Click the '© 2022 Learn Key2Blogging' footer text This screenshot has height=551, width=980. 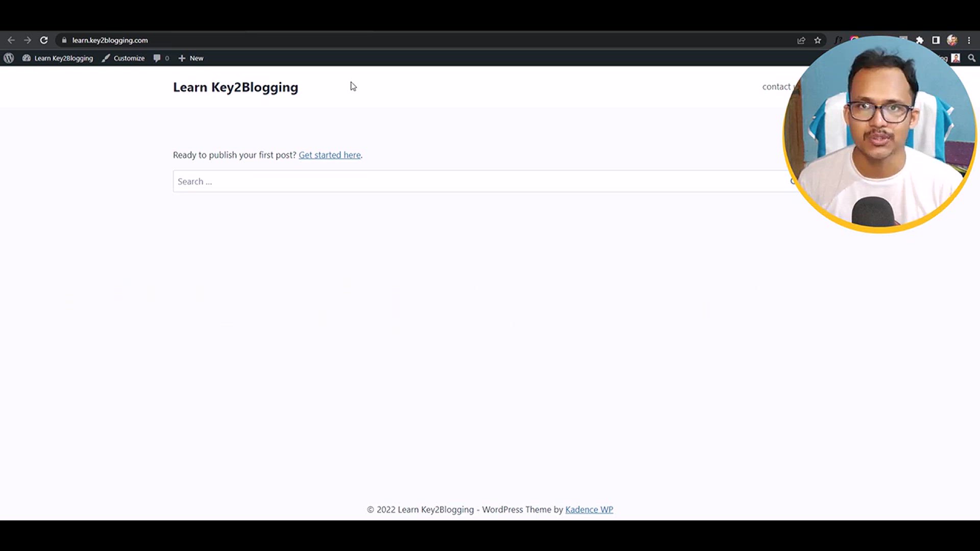tap(420, 510)
